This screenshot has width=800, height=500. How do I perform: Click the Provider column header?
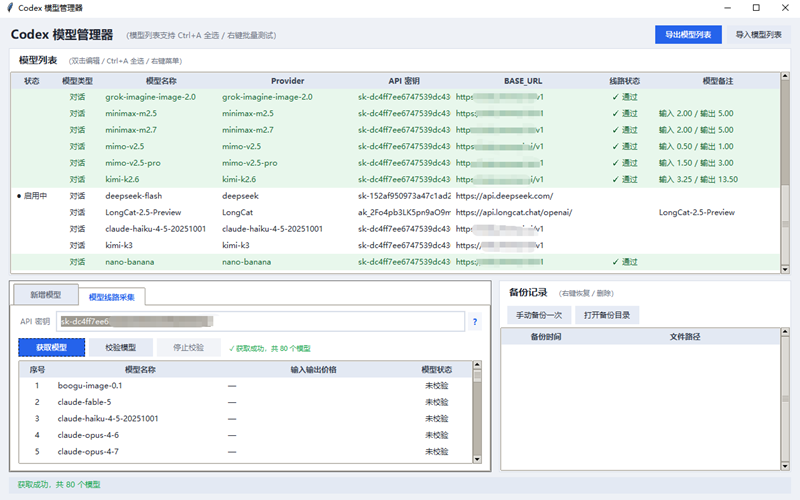(x=287, y=81)
